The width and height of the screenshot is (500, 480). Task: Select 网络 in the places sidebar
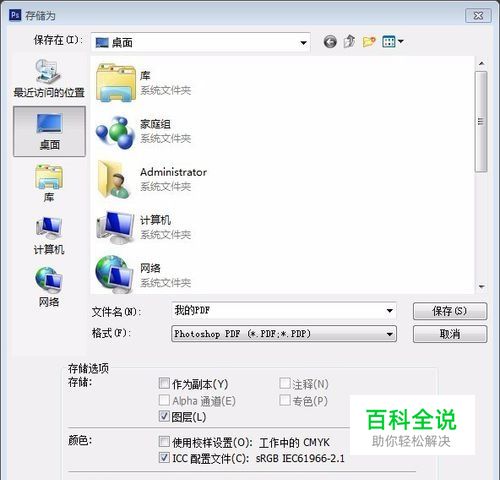pyautogui.click(x=49, y=287)
